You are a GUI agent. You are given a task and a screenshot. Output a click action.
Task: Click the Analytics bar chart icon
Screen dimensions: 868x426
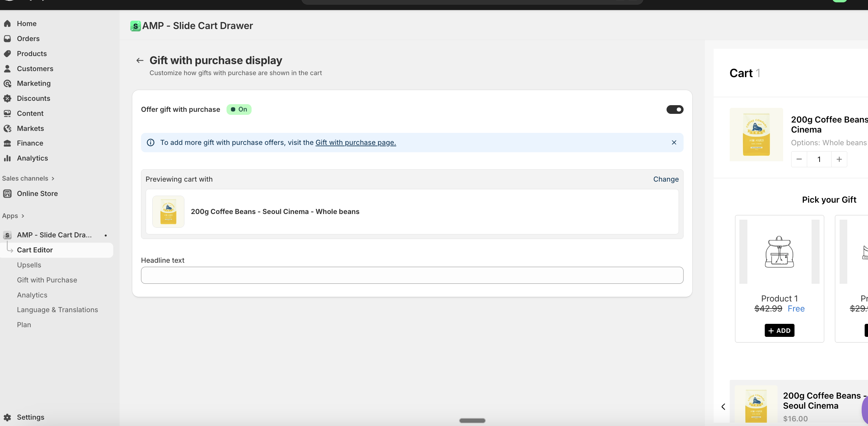coord(7,158)
